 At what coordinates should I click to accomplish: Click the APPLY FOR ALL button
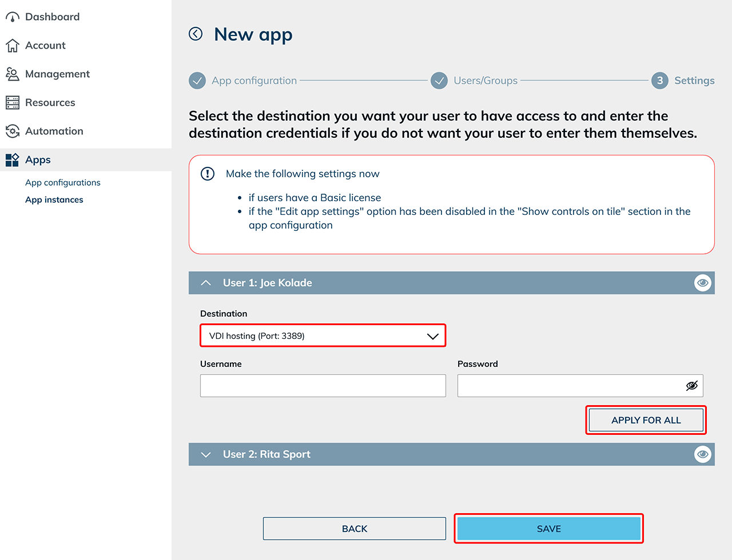click(x=646, y=420)
